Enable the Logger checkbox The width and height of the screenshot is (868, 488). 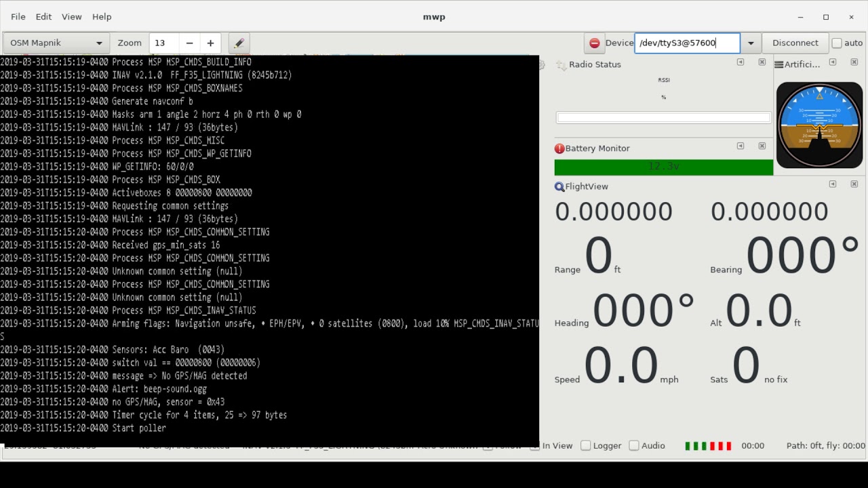click(601, 445)
